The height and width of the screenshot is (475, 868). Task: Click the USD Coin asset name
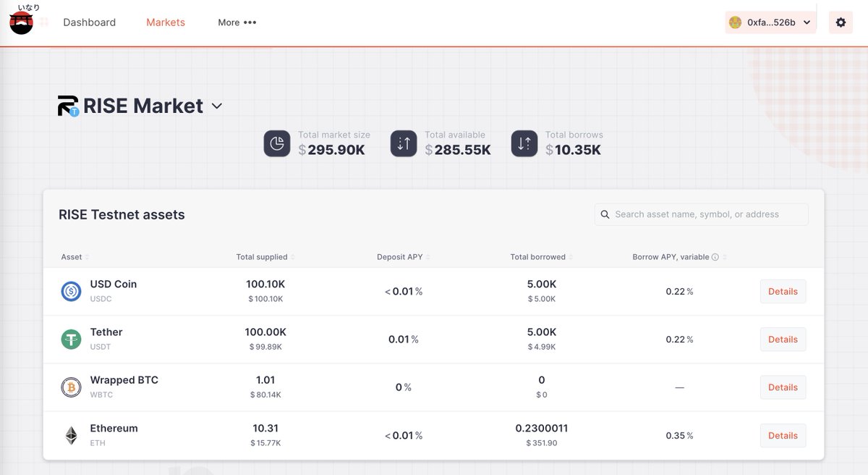coord(114,284)
